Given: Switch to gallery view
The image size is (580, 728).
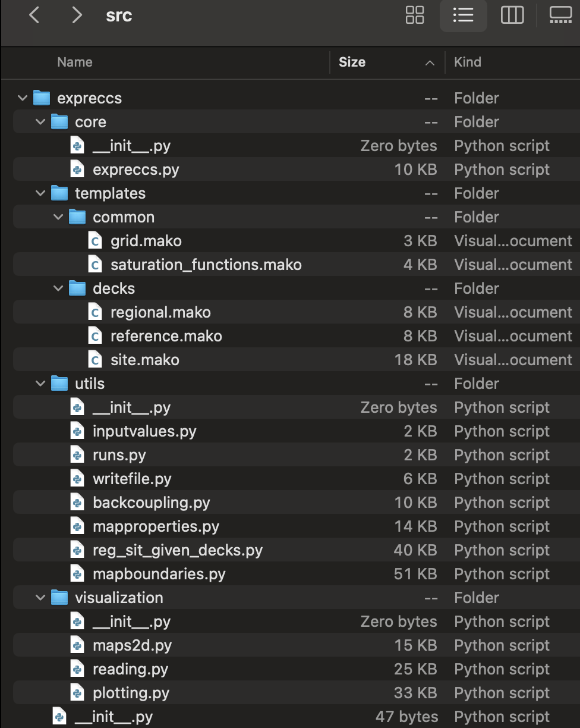Looking at the screenshot, I should point(560,15).
